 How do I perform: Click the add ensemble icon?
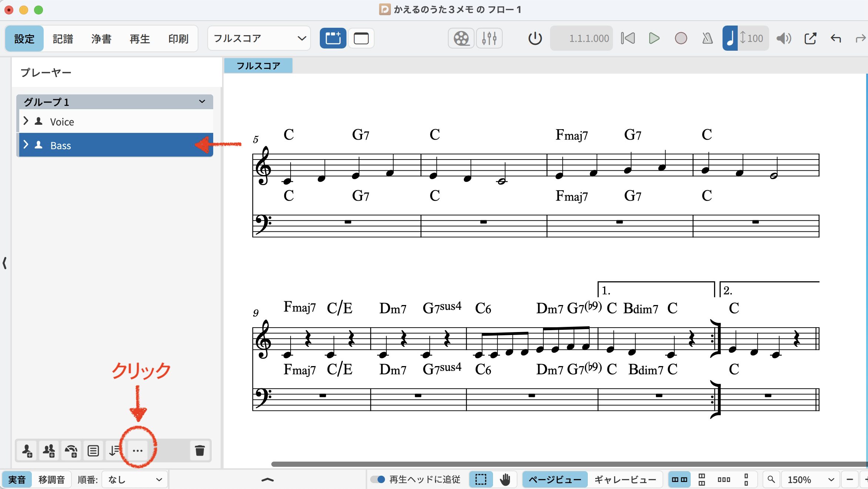71,451
